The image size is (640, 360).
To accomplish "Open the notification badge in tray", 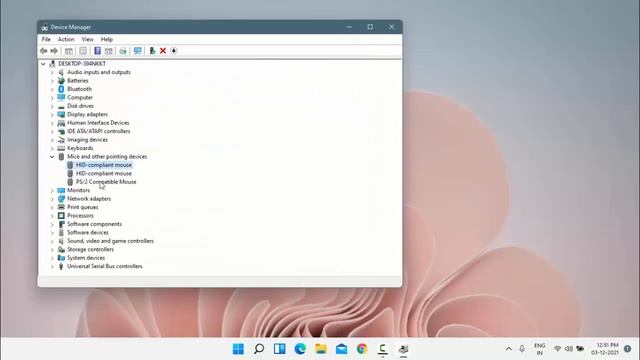I will click(x=628, y=349).
